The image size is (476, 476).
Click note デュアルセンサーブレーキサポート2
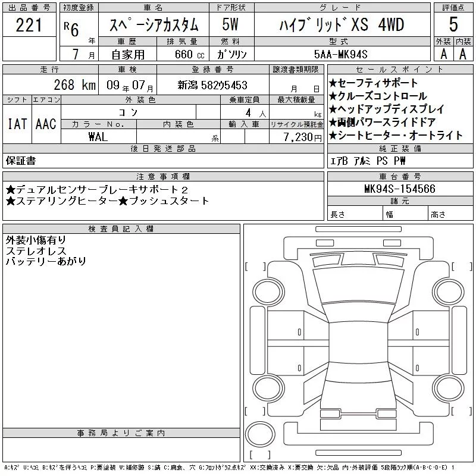coord(97,190)
